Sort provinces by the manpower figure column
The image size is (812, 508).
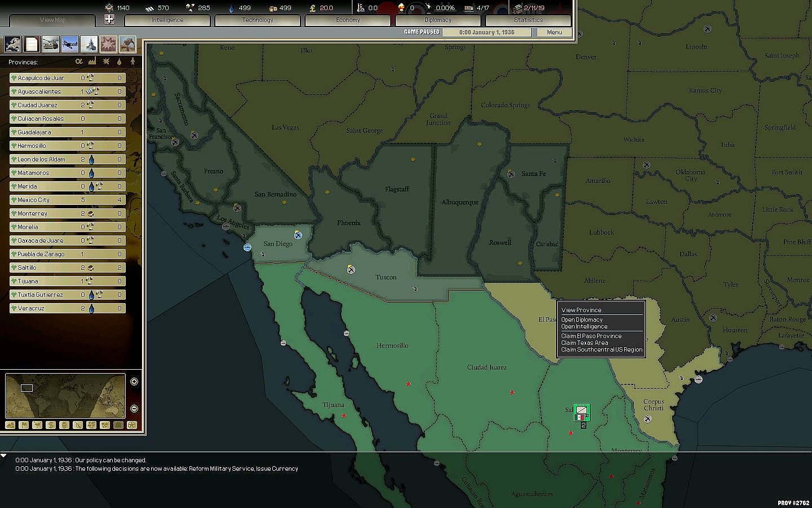[x=133, y=62]
